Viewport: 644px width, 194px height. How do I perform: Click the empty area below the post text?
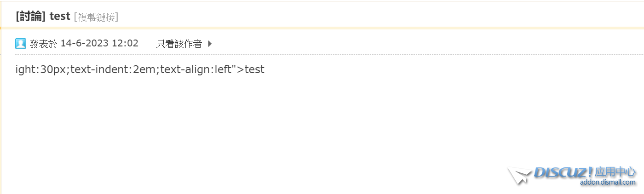tap(276, 129)
